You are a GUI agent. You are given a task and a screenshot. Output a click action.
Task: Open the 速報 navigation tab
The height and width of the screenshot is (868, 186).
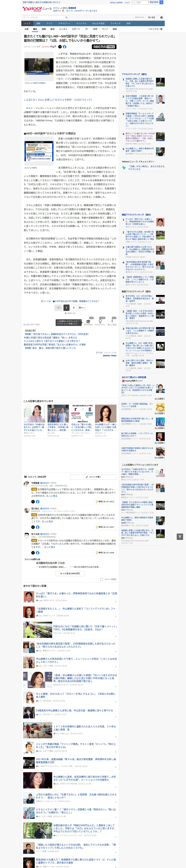tap(38, 24)
